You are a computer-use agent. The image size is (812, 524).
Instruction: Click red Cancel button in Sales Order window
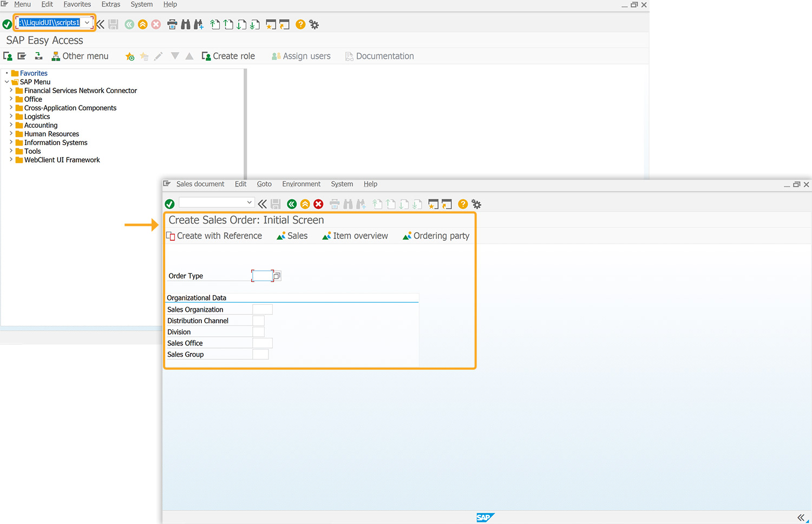click(318, 204)
